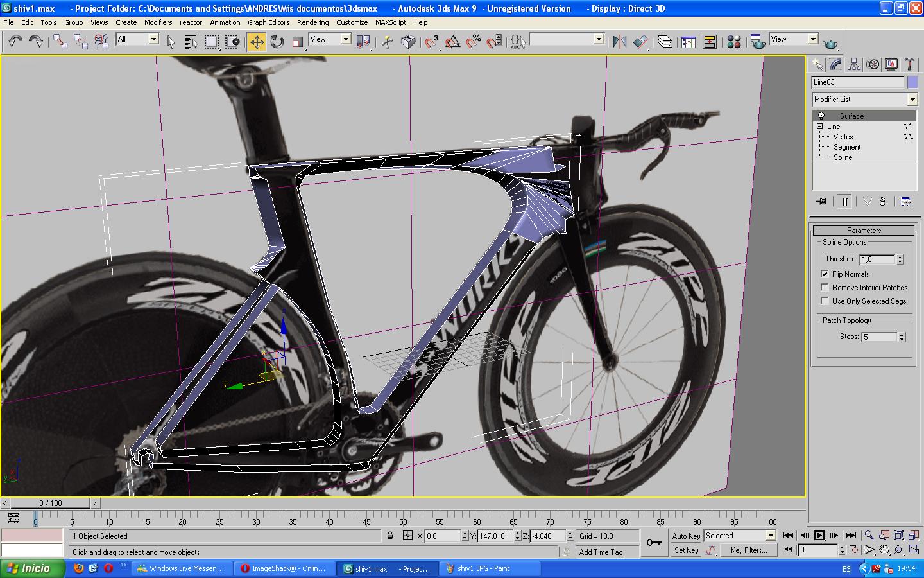Toggle the Auto Key button
This screenshot has height=578, width=924.
coord(686,536)
